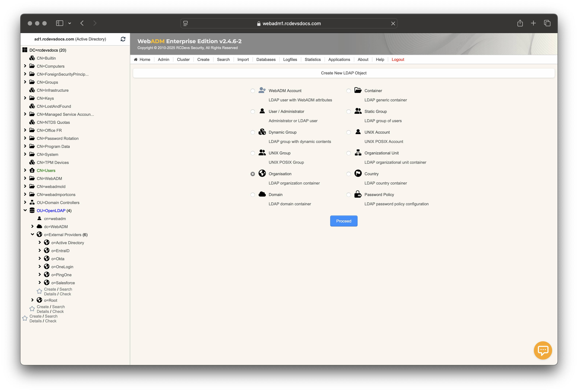The image size is (578, 392).
Task: Open the o=PingOne tree entry
Action: click(61, 275)
